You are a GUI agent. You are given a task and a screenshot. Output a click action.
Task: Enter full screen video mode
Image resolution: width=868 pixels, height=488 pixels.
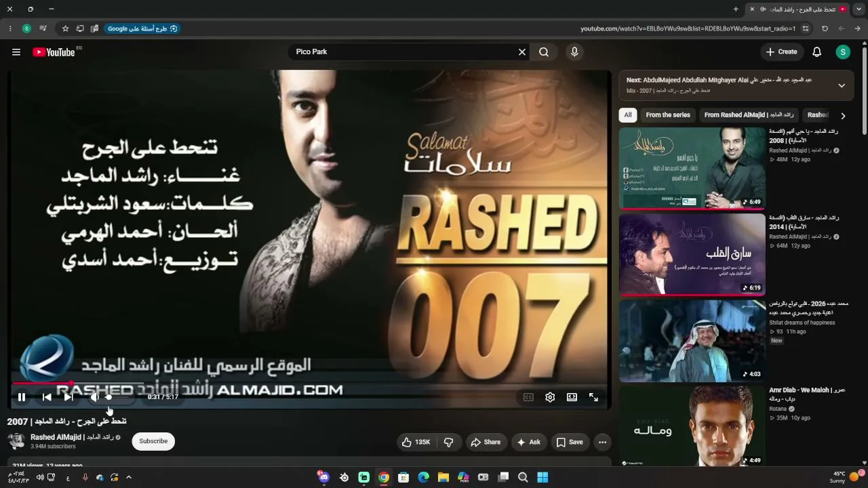[x=593, y=397]
